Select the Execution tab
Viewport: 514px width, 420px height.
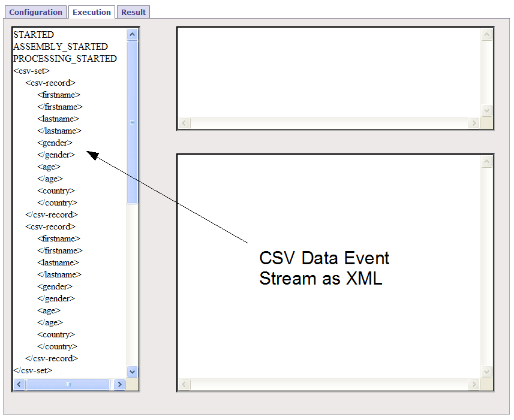pos(91,12)
